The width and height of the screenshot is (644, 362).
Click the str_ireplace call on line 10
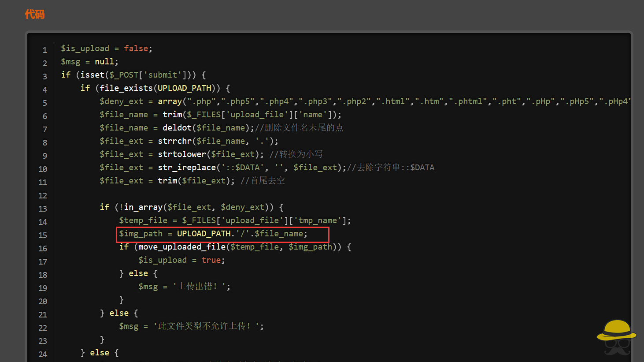pyautogui.click(x=187, y=167)
